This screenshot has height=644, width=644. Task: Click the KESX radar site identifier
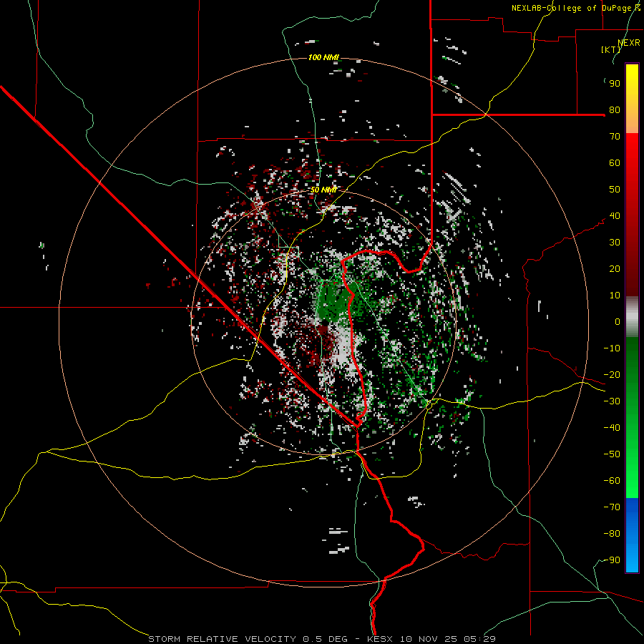[x=380, y=639]
